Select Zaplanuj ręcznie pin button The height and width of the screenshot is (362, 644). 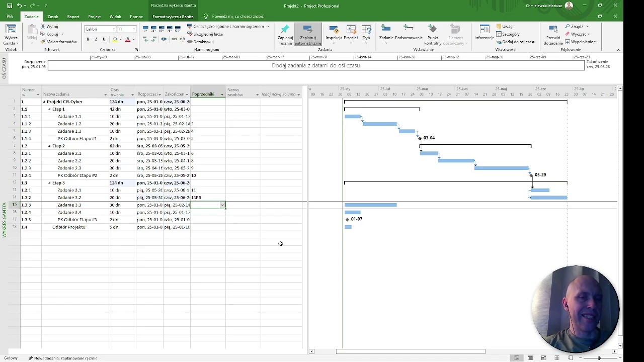pos(285,34)
